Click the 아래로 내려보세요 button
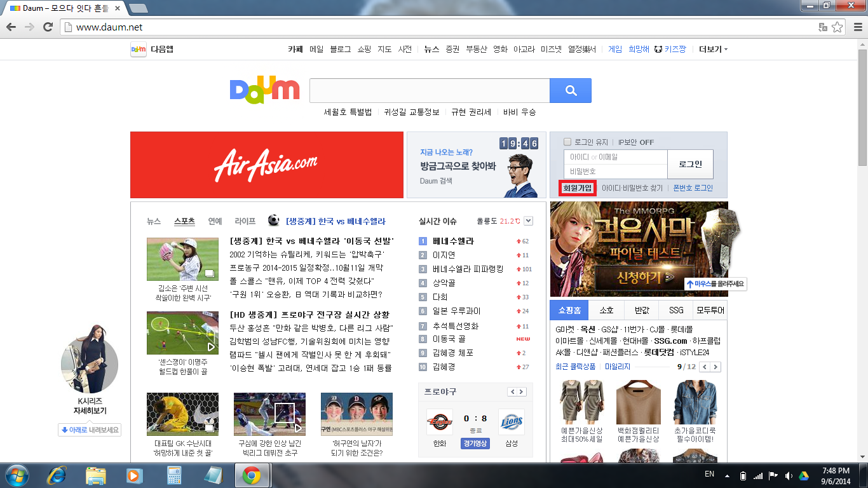The image size is (868, 488). click(x=90, y=430)
